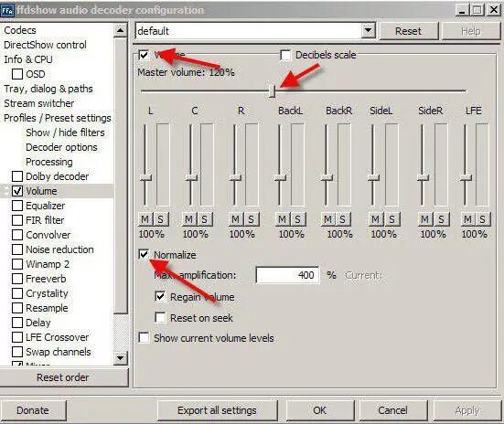Select Info & CPU page
The image size is (504, 424).
pos(28,59)
